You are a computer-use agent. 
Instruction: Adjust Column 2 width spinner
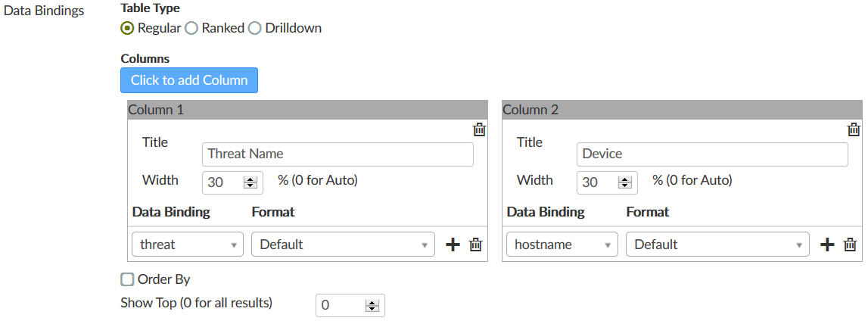[625, 182]
